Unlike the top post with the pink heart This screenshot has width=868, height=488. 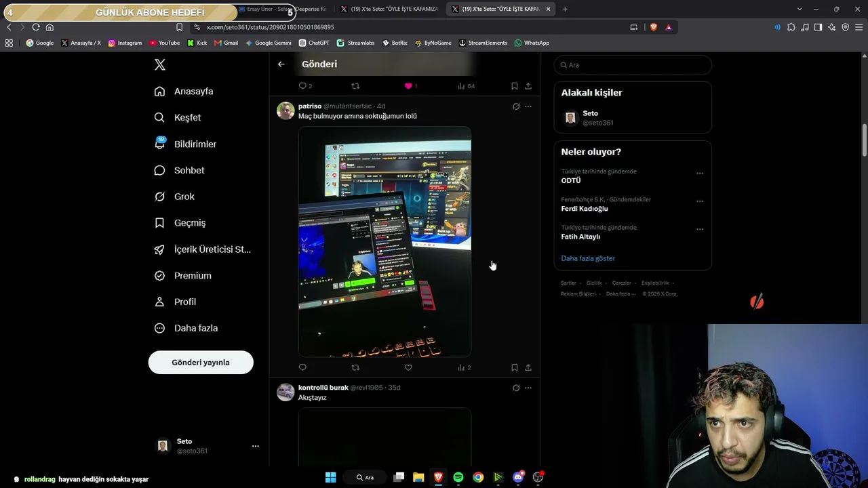410,86
